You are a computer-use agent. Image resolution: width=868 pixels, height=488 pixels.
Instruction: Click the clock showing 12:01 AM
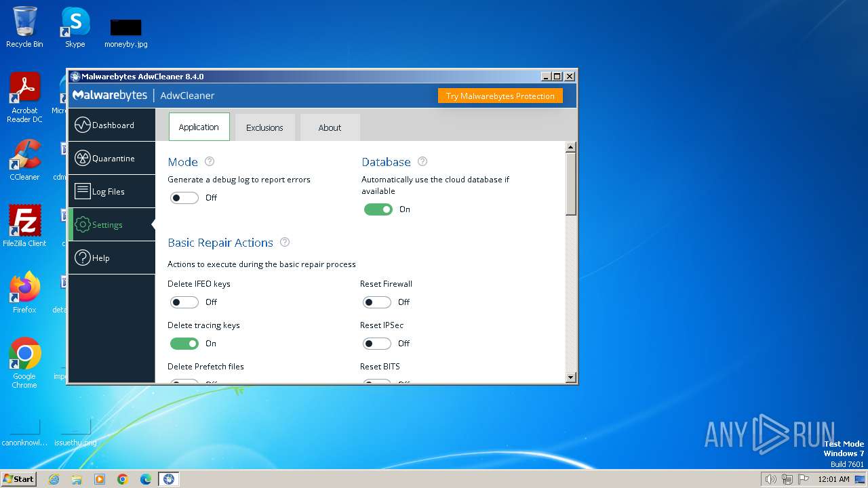tap(833, 479)
